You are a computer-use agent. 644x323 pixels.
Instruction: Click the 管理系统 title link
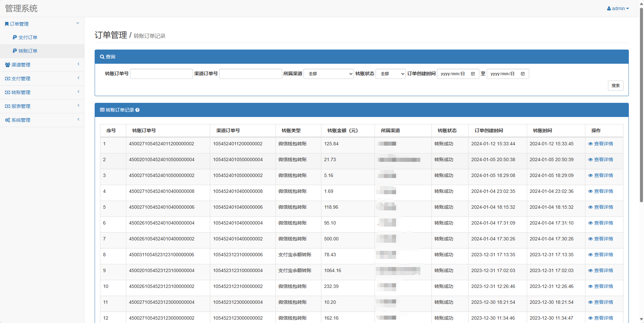[x=21, y=8]
